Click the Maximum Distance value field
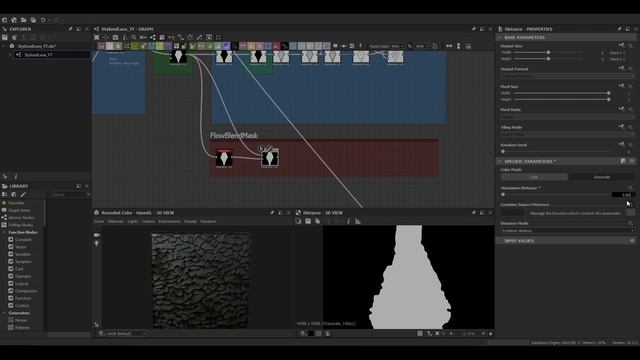The height and width of the screenshot is (360, 640). [x=623, y=195]
